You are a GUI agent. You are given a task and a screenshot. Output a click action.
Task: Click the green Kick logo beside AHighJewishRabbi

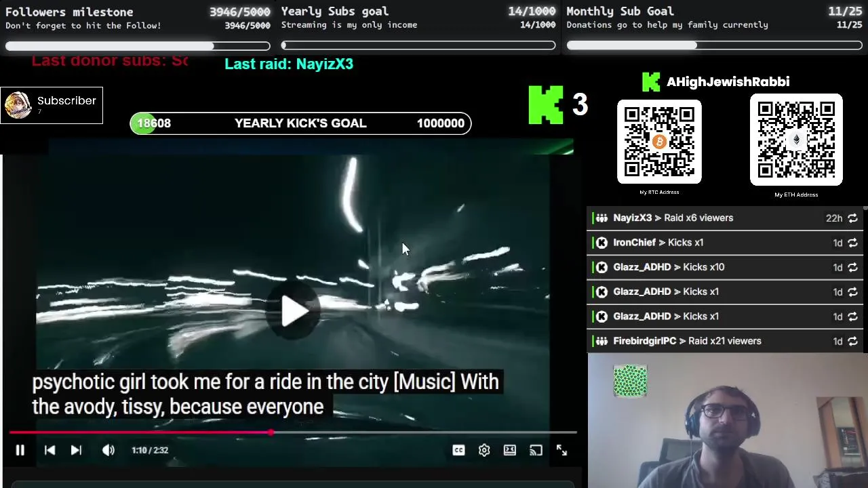(x=651, y=82)
